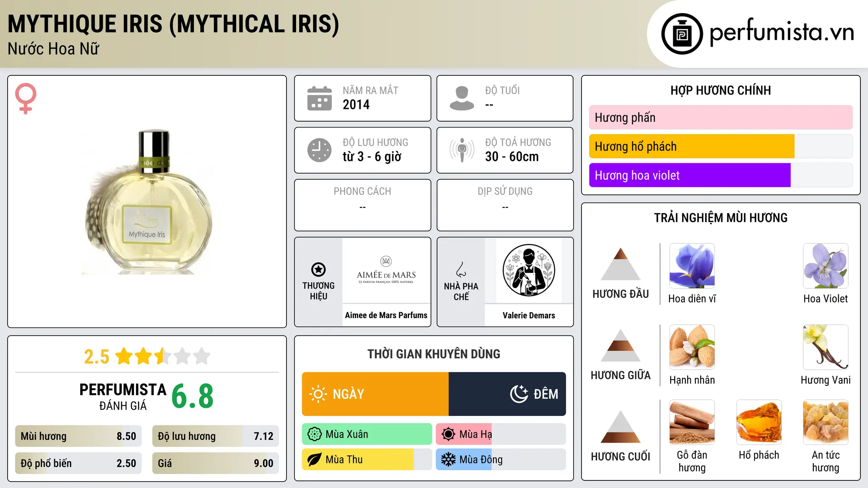Click the perfumista.vn perfume bottle logo icon
Viewport: 868px width, 488px height.
click(x=682, y=34)
